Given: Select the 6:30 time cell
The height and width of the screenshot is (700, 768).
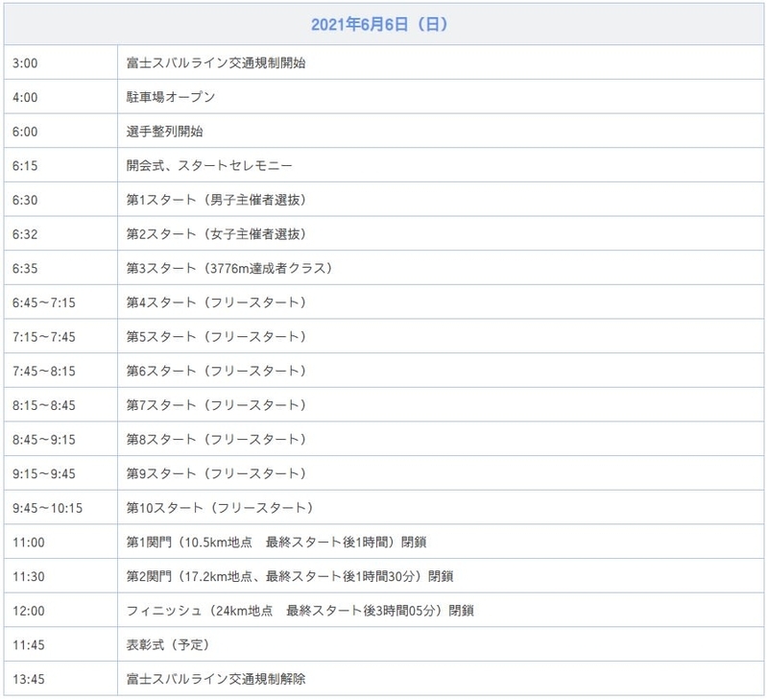Looking at the screenshot, I should pyautogui.click(x=60, y=200).
